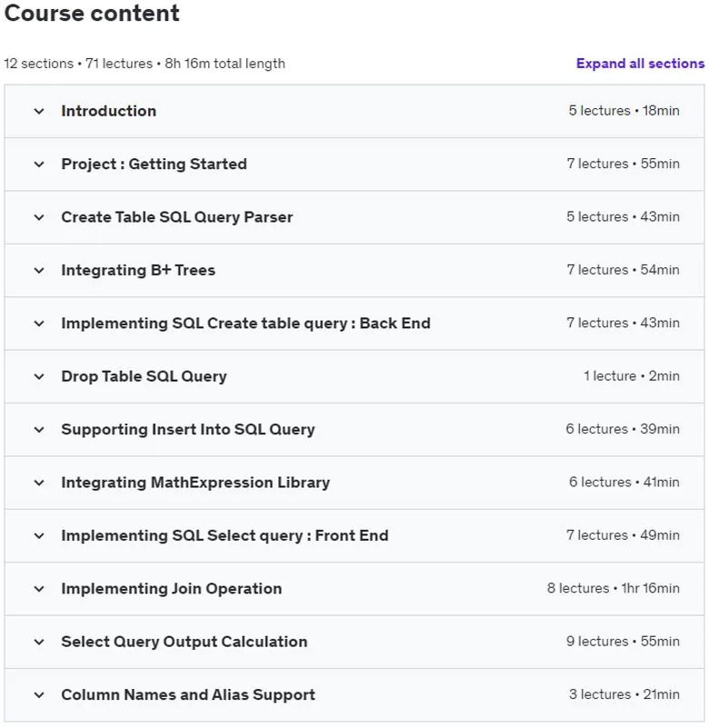Click the Implementing Join Operation title

171,588
